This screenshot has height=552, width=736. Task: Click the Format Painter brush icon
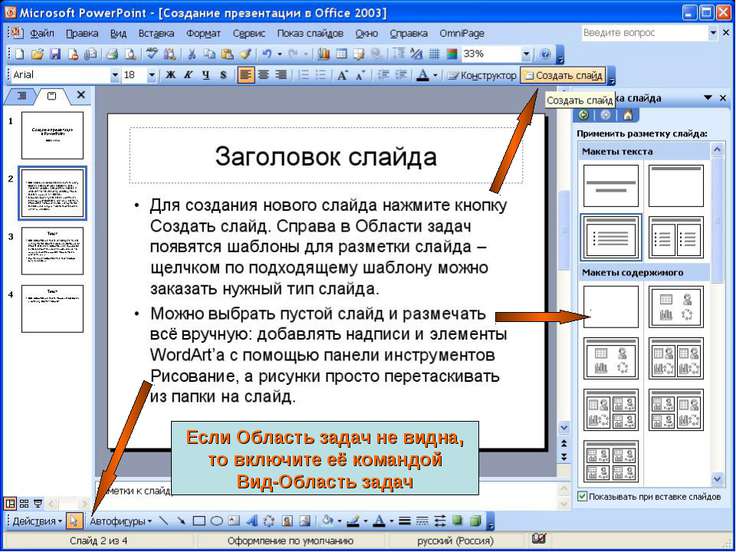(x=245, y=54)
